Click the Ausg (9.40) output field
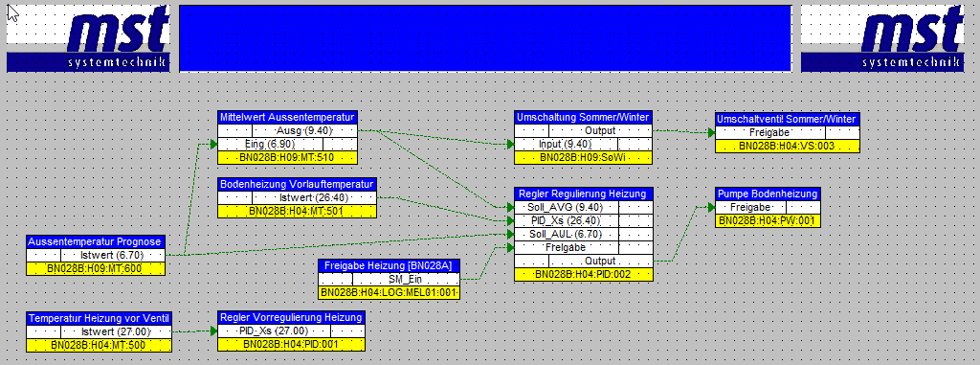Viewport: 980px width, 365px height. click(x=305, y=131)
